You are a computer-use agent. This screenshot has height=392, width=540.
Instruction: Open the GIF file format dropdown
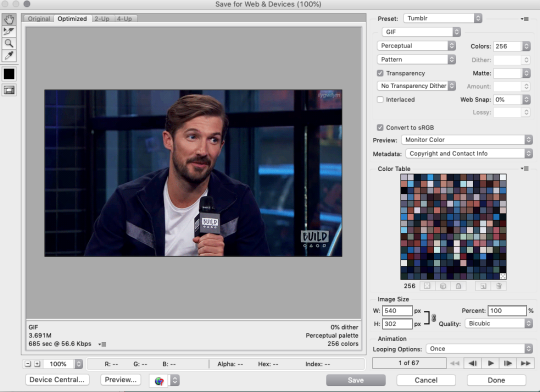(x=421, y=32)
